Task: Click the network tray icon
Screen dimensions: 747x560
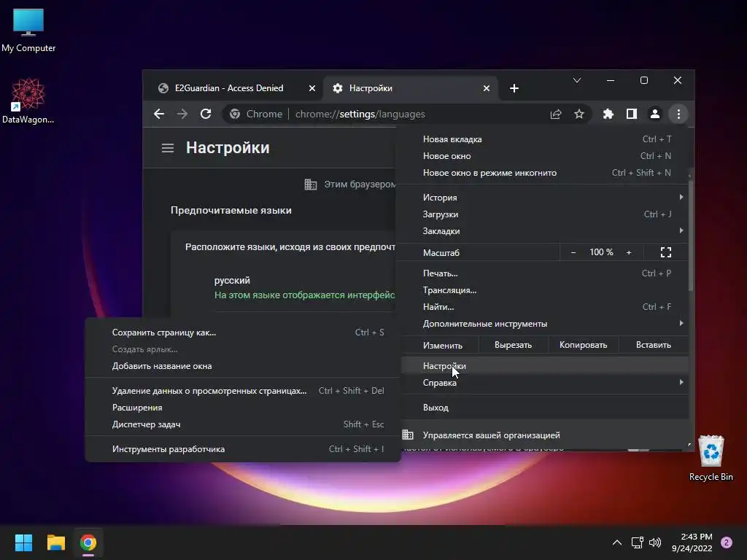Action: (637, 542)
